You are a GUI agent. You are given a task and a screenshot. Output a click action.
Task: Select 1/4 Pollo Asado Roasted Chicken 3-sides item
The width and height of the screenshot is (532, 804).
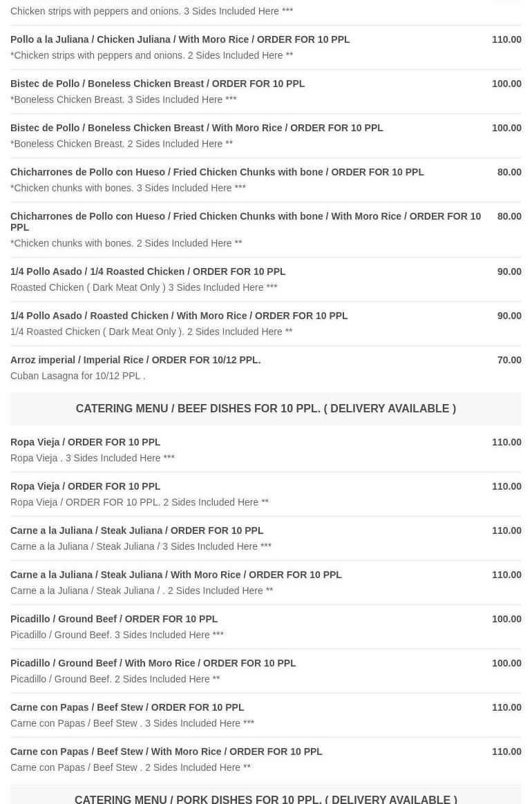click(x=148, y=272)
